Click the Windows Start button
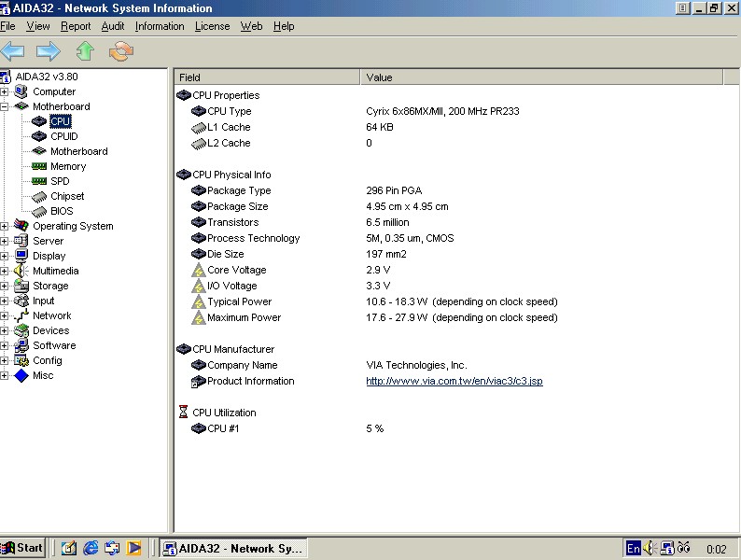This screenshot has width=741, height=560. click(x=22, y=548)
